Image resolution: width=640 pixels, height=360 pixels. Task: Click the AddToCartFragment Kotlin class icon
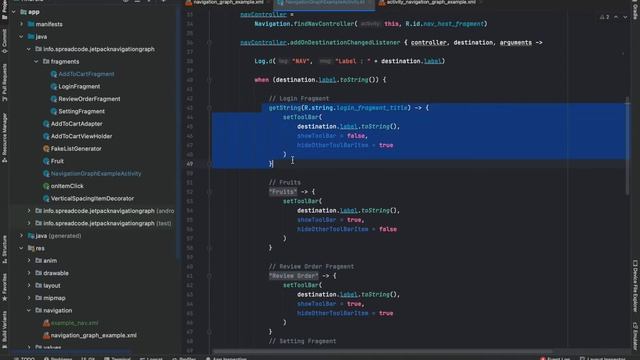pyautogui.click(x=53, y=74)
